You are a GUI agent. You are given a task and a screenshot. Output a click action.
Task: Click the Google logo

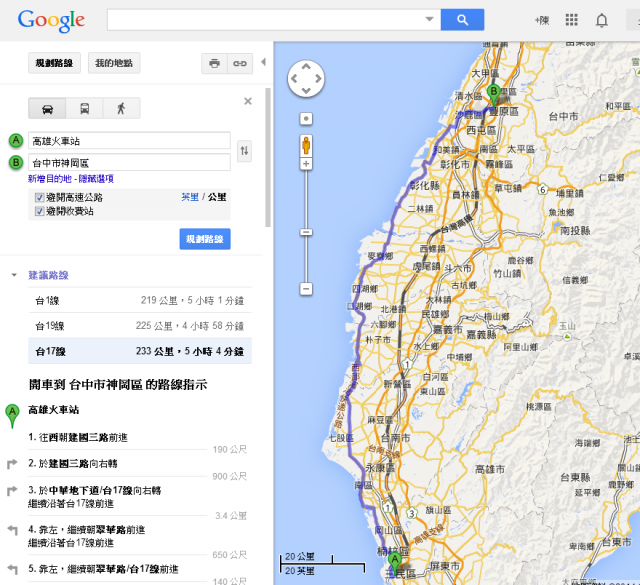tap(51, 20)
